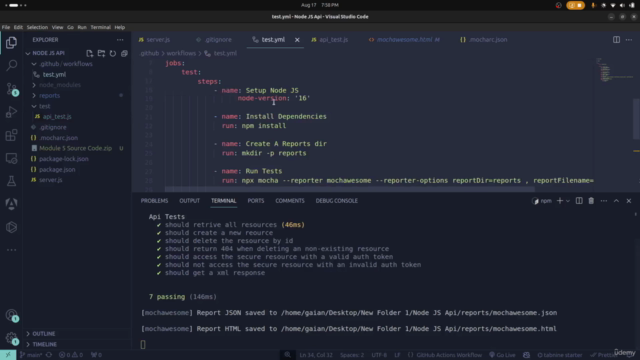Viewport: 640px width, 360px height.
Task: Show errors and warnings count
Action: coord(71,355)
